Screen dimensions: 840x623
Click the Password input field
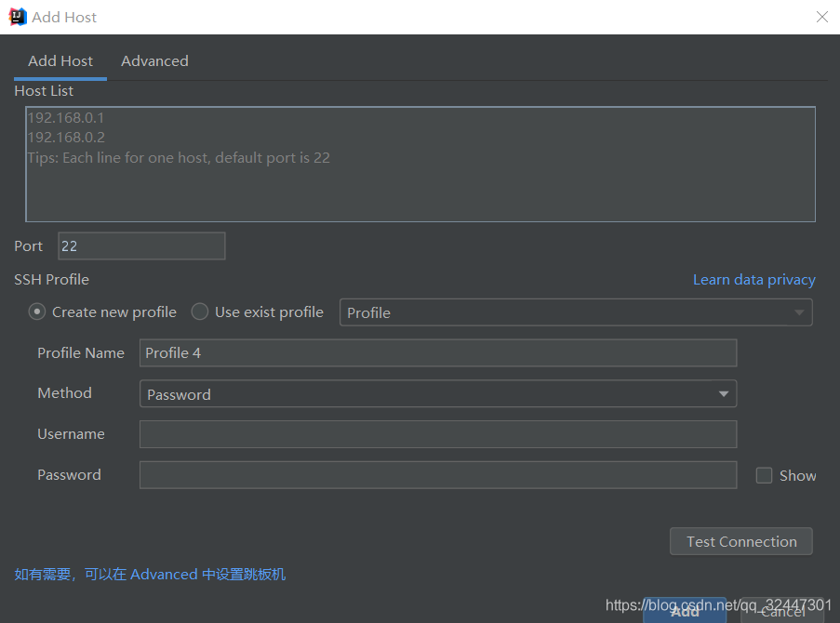[x=438, y=475]
